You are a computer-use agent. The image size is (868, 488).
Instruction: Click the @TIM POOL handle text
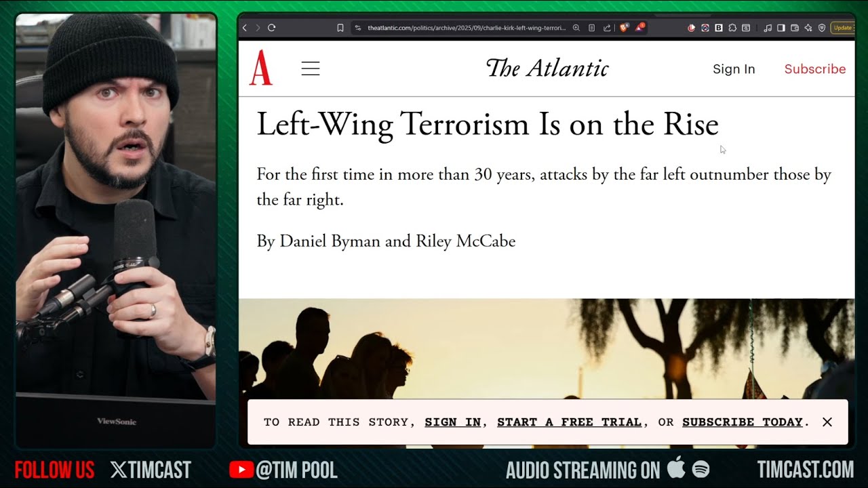(296, 470)
